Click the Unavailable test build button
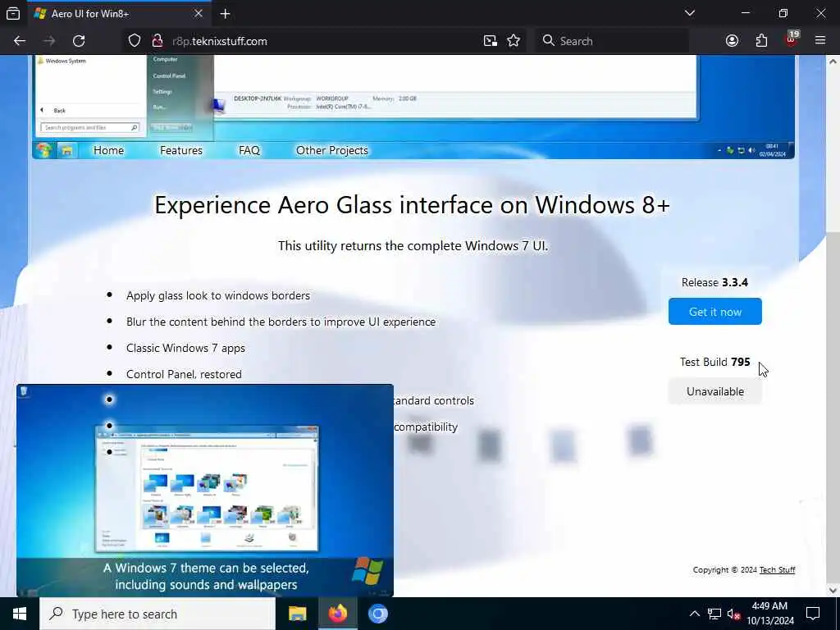 pos(715,391)
